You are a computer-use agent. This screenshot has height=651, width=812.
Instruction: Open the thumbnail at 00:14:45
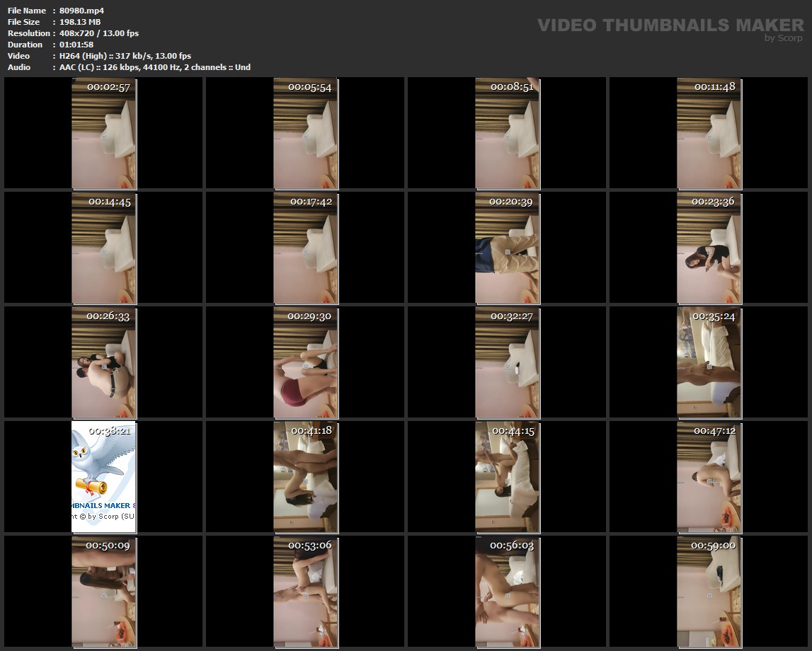pos(104,248)
